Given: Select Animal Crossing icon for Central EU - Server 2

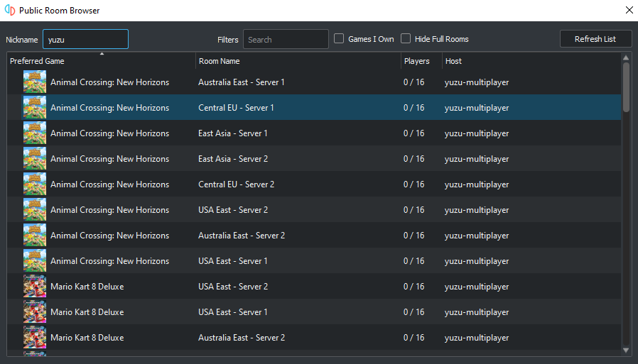Looking at the screenshot, I should [x=35, y=184].
